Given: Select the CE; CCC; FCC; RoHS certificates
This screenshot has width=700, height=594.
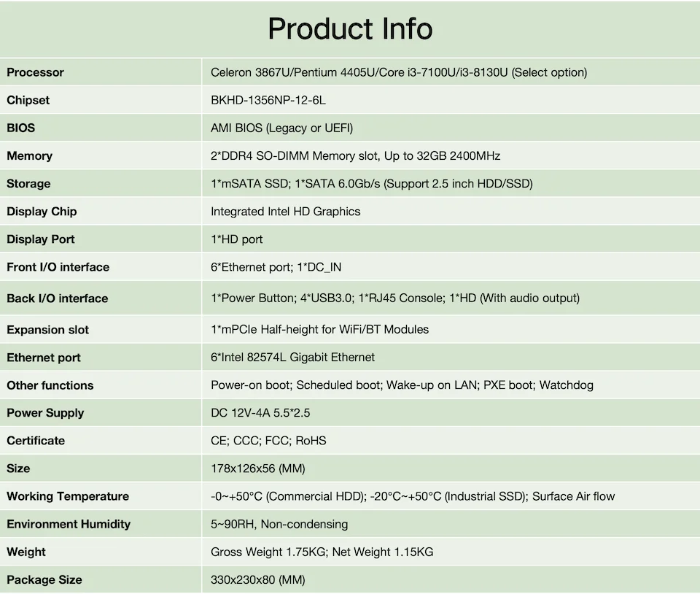Looking at the screenshot, I should (x=268, y=440).
